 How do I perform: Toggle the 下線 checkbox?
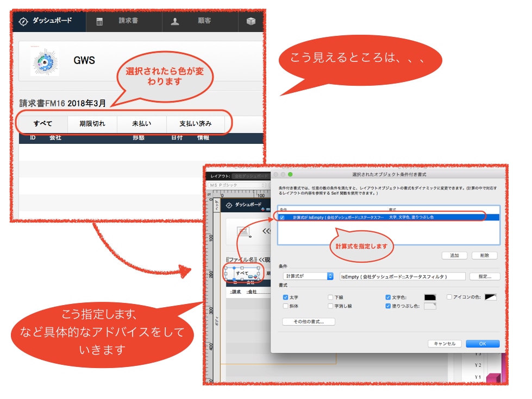tap(330, 297)
